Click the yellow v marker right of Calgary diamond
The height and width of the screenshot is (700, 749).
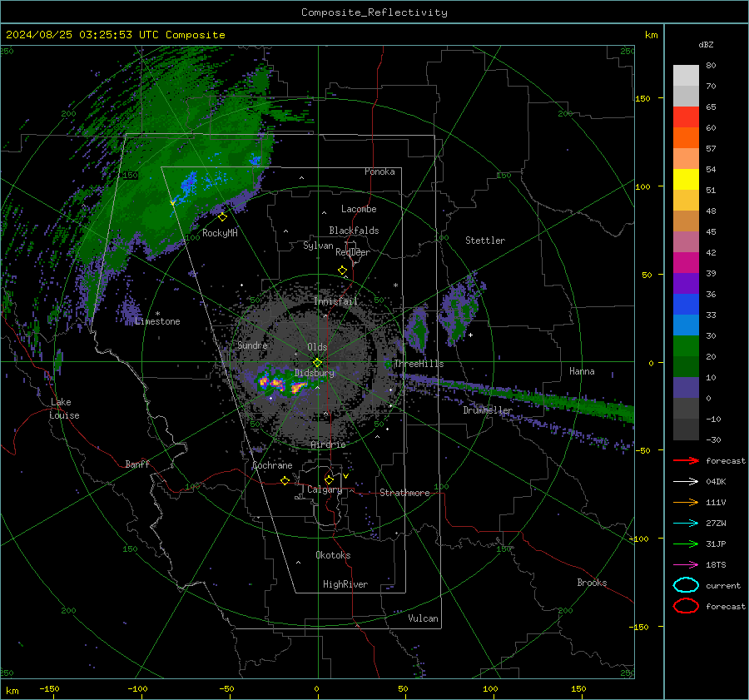click(345, 476)
